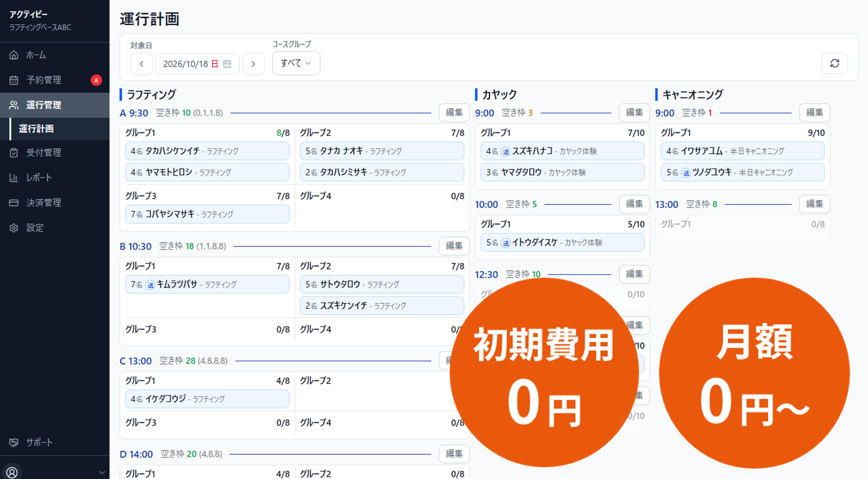868x479 pixels.
Task: Go to next day with right chevron
Action: tap(253, 64)
